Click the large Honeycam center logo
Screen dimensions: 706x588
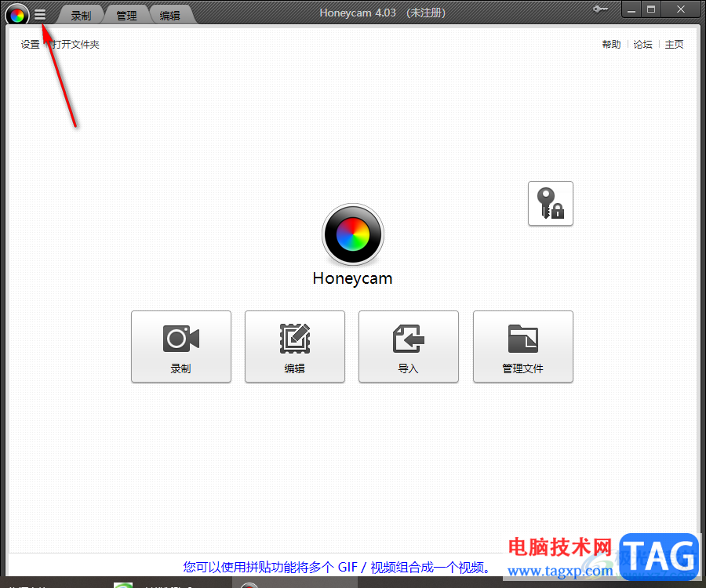click(353, 234)
